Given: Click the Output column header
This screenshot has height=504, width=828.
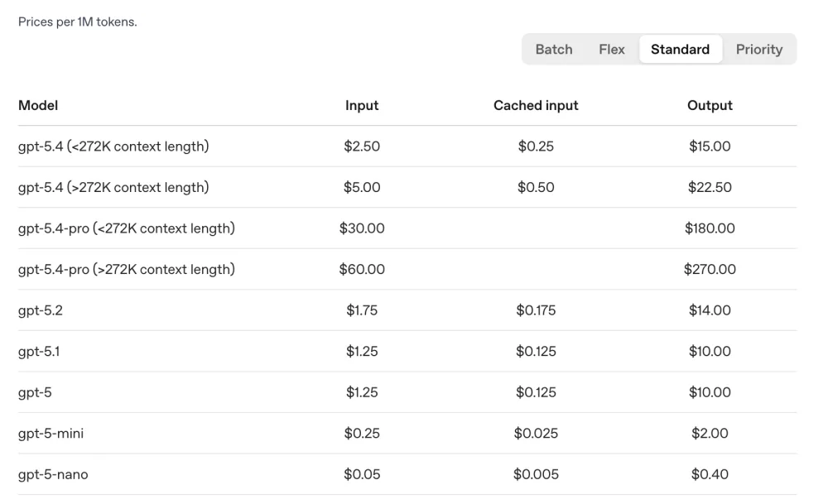Looking at the screenshot, I should click(709, 105).
